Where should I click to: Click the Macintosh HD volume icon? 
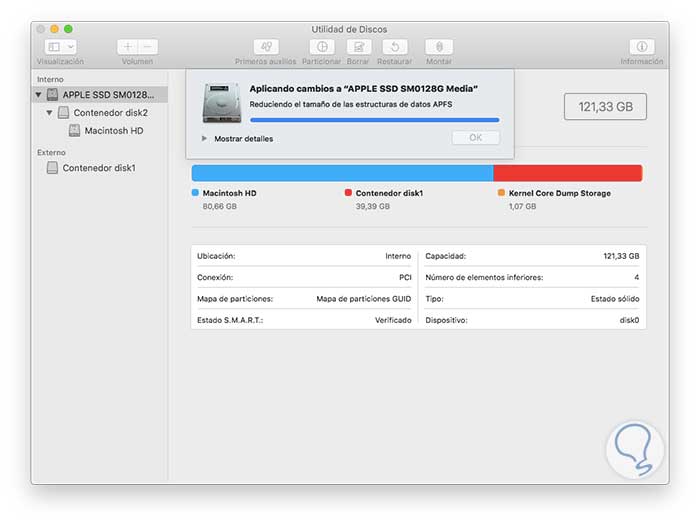(75, 130)
